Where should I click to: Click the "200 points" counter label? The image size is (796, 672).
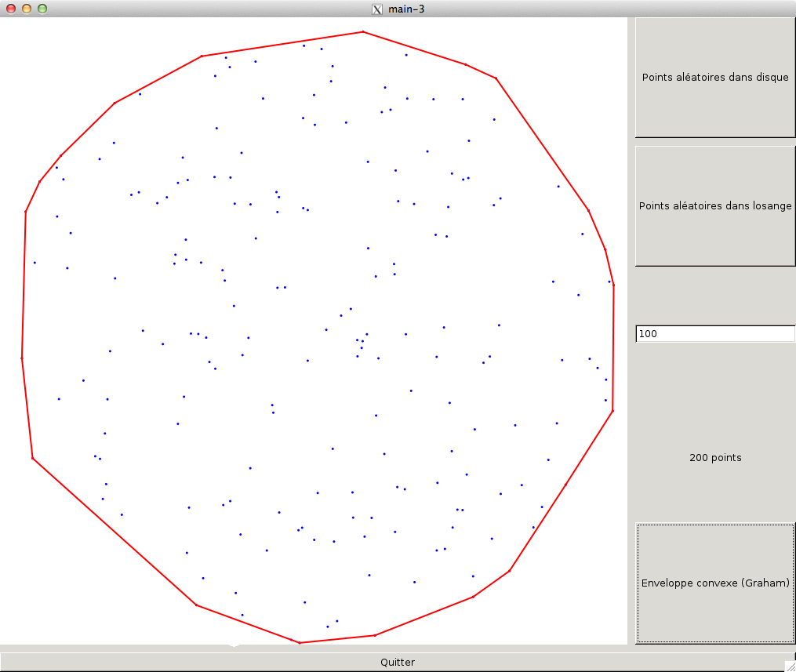pyautogui.click(x=714, y=458)
